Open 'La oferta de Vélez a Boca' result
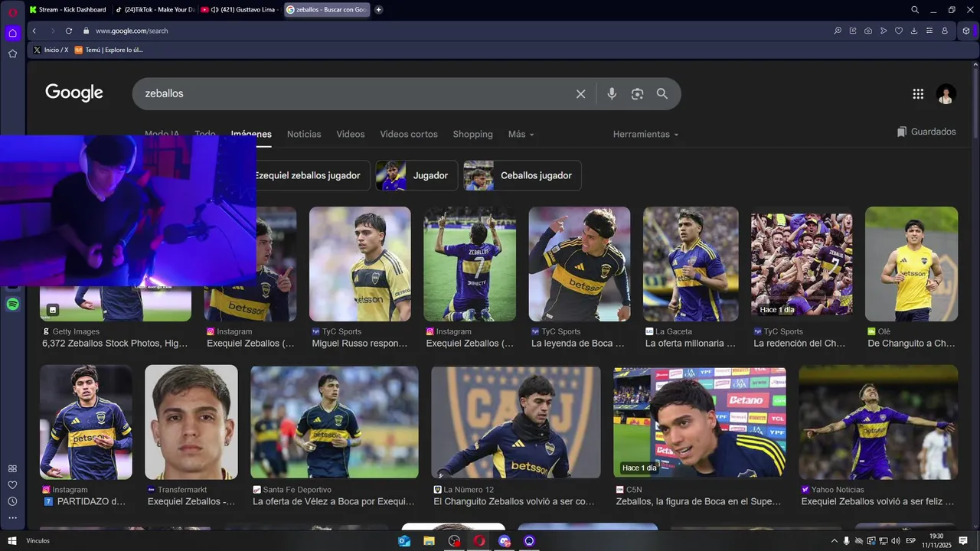 [x=334, y=502]
